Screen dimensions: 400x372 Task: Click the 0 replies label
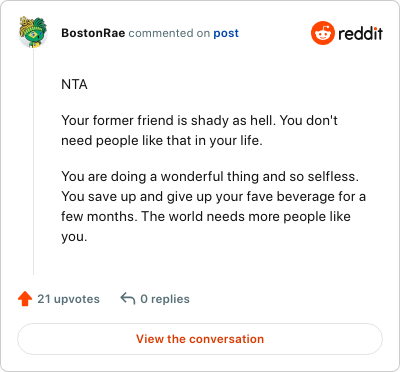point(165,299)
